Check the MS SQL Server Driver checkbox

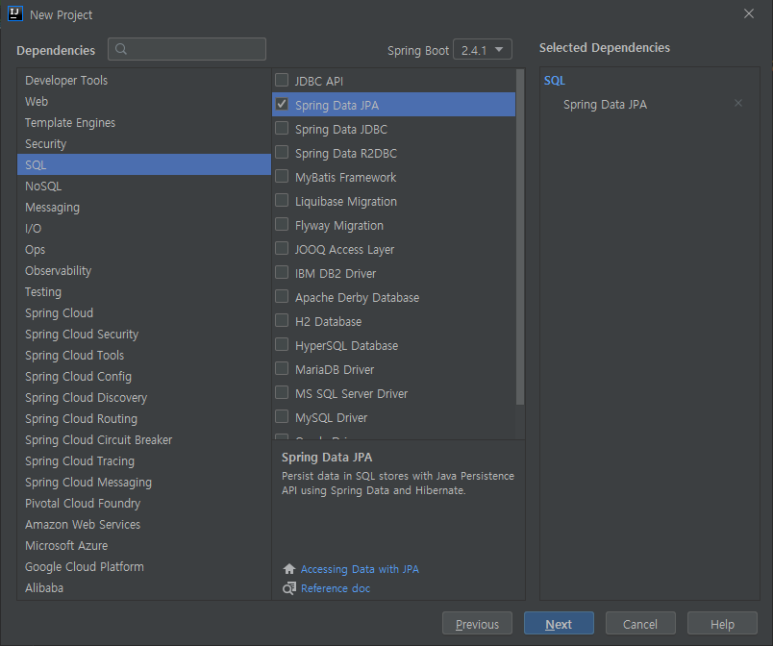pos(281,393)
